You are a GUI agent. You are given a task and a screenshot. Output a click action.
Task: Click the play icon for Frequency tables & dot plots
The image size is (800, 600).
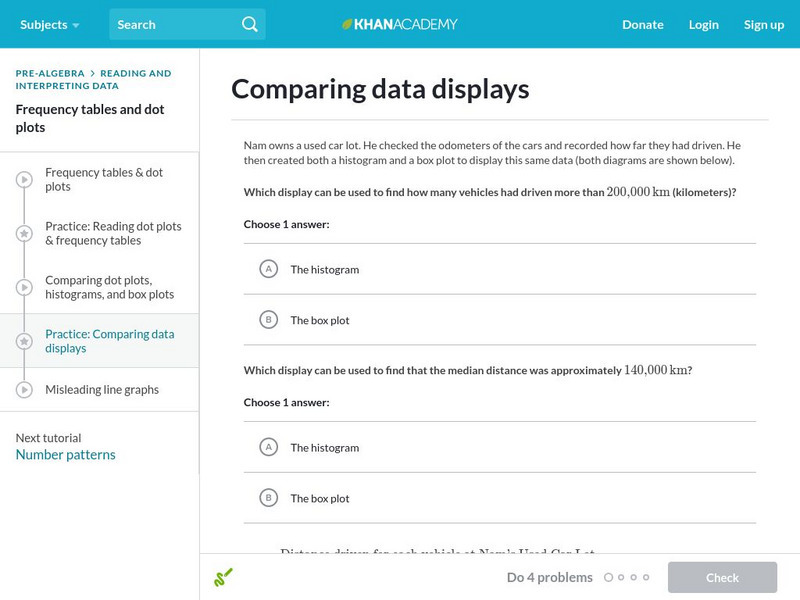pos(24,180)
